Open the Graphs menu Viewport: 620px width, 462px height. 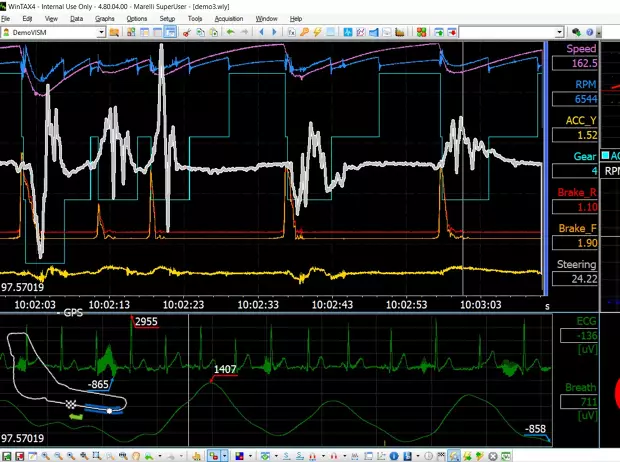pyautogui.click(x=105, y=19)
